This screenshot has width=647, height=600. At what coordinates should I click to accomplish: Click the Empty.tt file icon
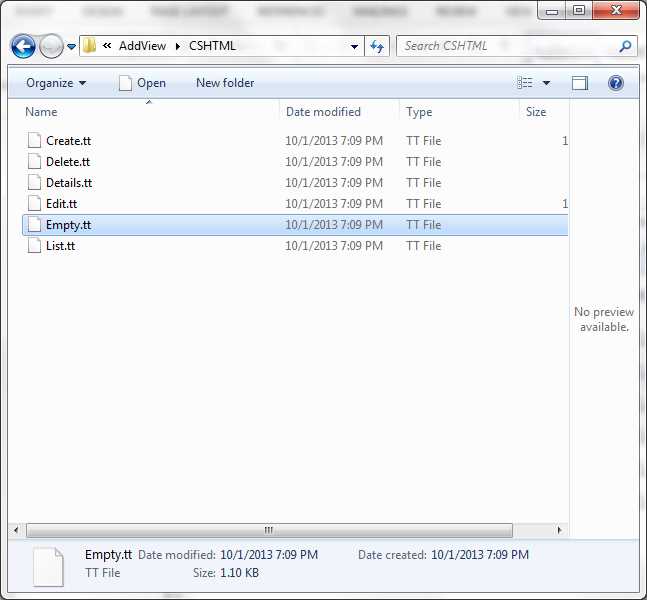(x=34, y=224)
